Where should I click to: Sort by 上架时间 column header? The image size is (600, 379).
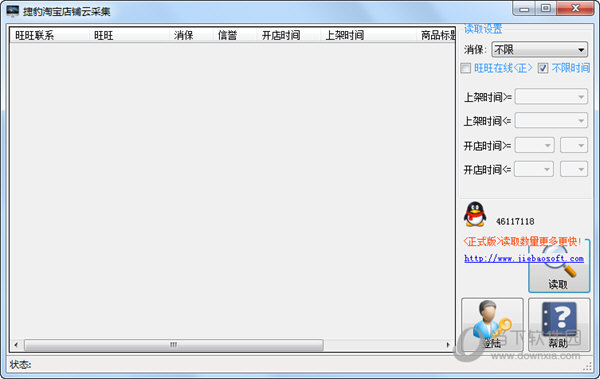(368, 35)
